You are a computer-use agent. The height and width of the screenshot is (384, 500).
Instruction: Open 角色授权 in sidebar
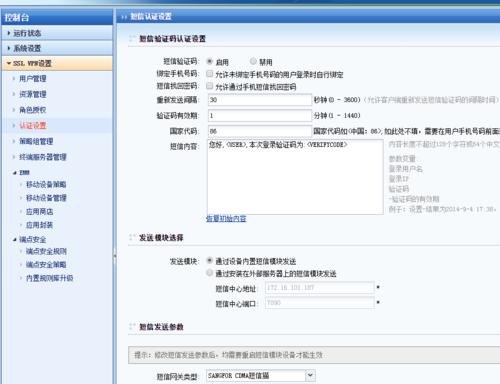coord(33,110)
